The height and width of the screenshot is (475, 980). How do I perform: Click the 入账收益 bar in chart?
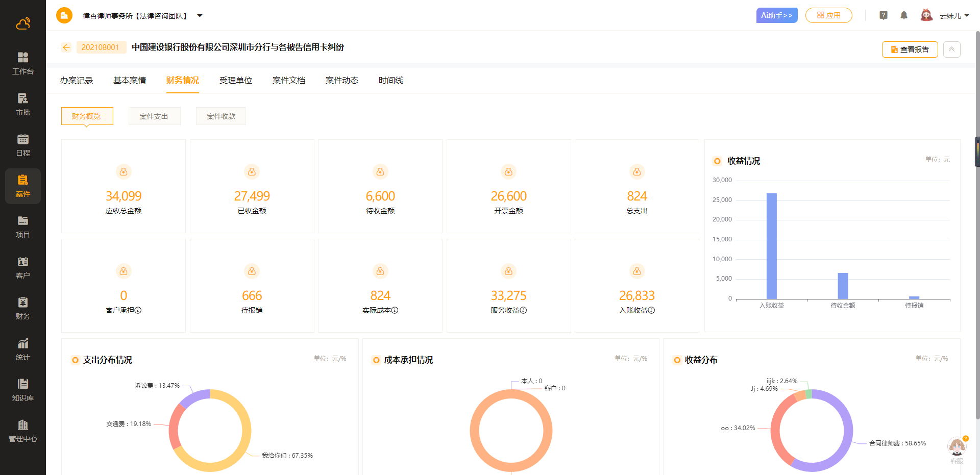click(x=771, y=246)
